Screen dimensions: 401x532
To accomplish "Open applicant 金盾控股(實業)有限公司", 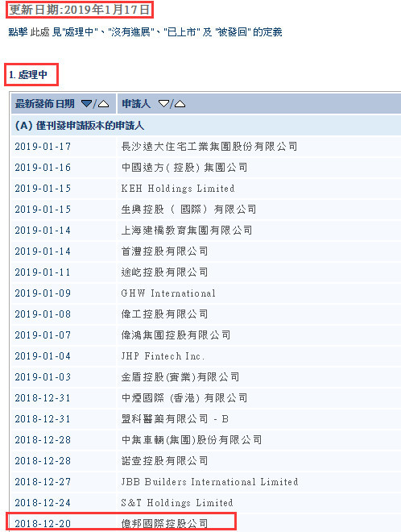I will (x=180, y=377).
